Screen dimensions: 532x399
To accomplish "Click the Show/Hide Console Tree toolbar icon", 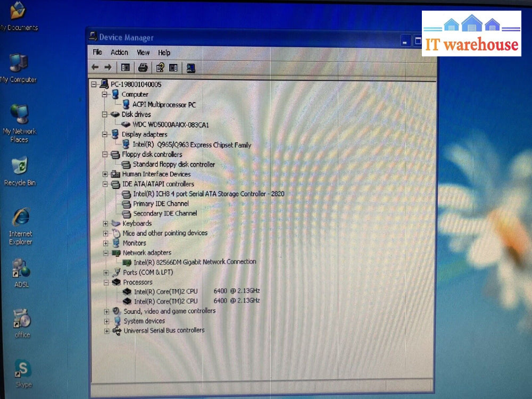I will [126, 68].
